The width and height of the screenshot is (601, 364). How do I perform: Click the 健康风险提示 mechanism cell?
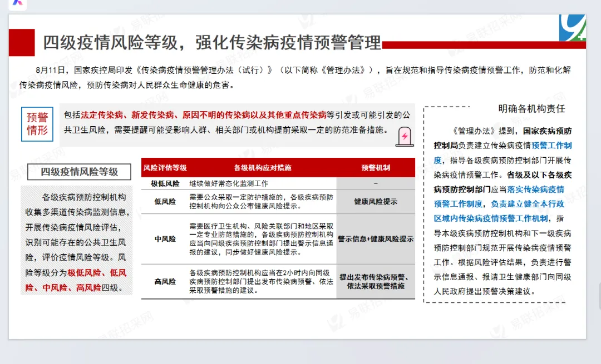pos(375,202)
